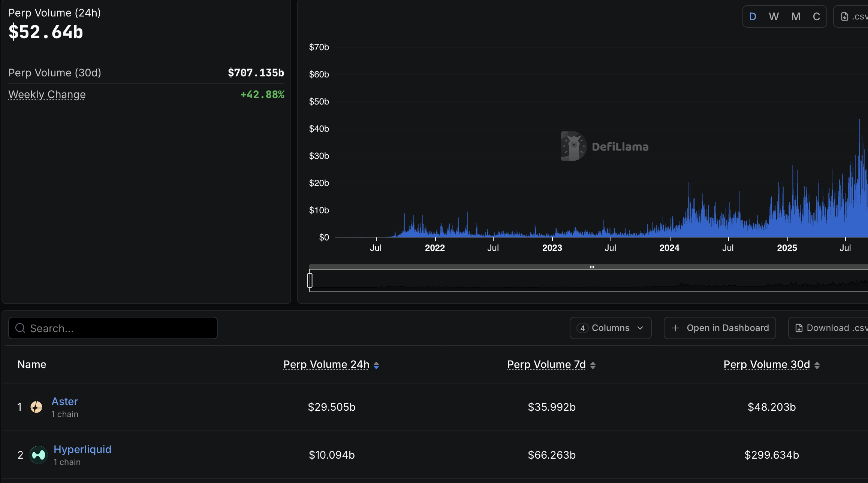
Task: Sort table by Perp Volume 7d header
Action: pos(546,365)
